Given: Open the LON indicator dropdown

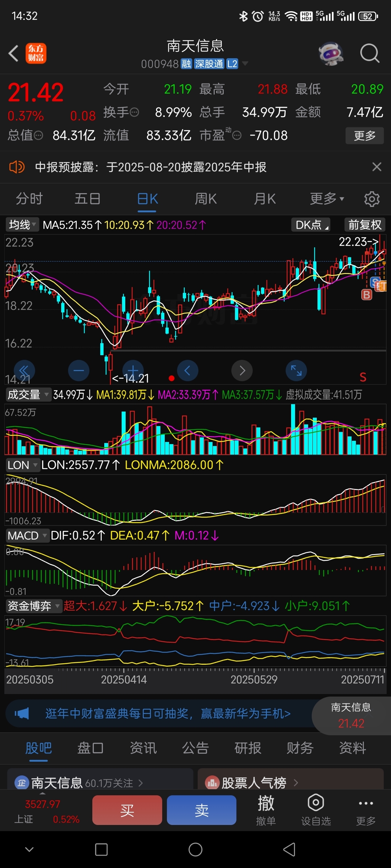Looking at the screenshot, I should 22,465.
